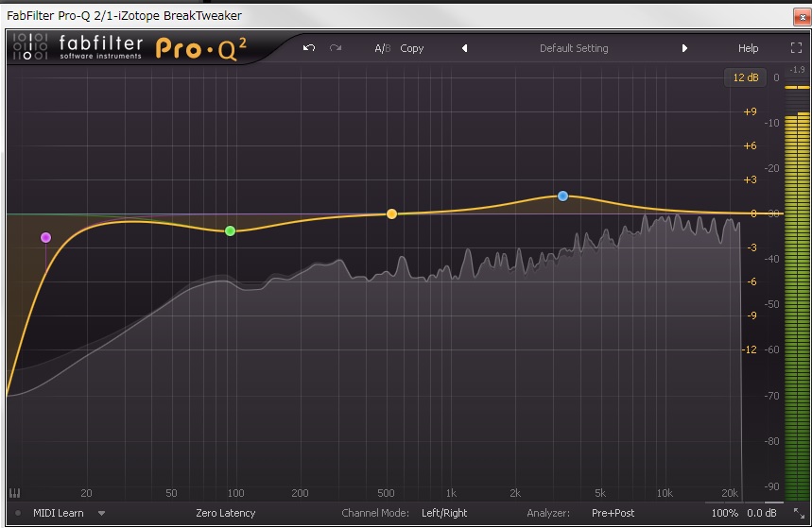Copy settings with the Copy button
812x528 pixels.
click(412, 48)
